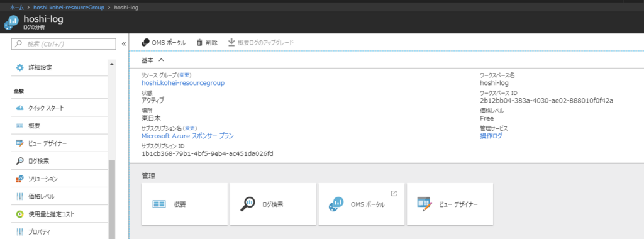Click the ログの分析 subtitle in the header

click(34, 27)
